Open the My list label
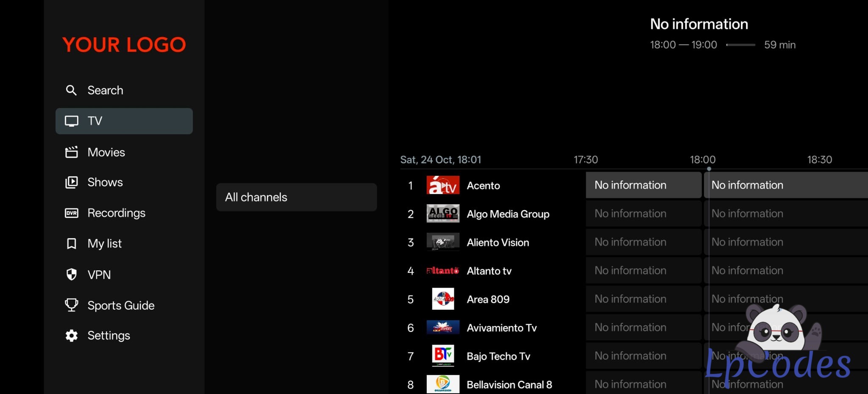This screenshot has width=868, height=394. (x=104, y=244)
